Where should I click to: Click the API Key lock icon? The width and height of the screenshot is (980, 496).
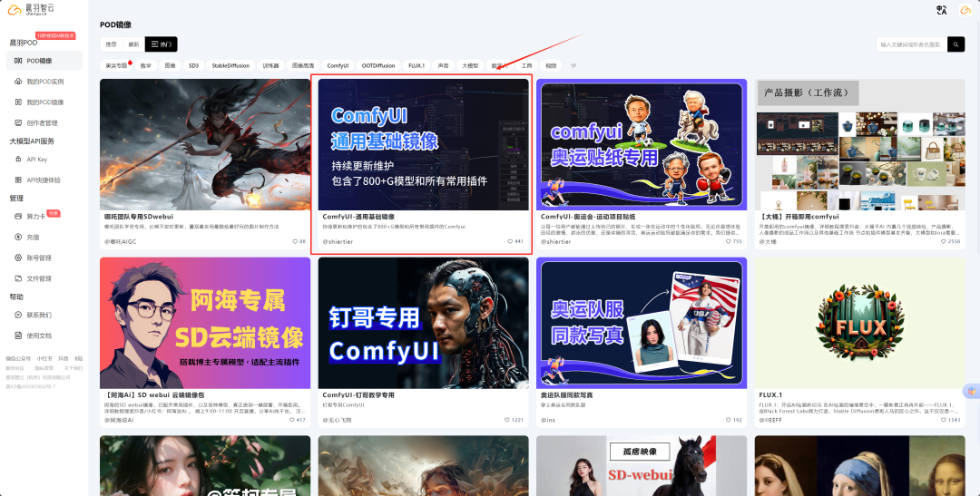pos(18,160)
